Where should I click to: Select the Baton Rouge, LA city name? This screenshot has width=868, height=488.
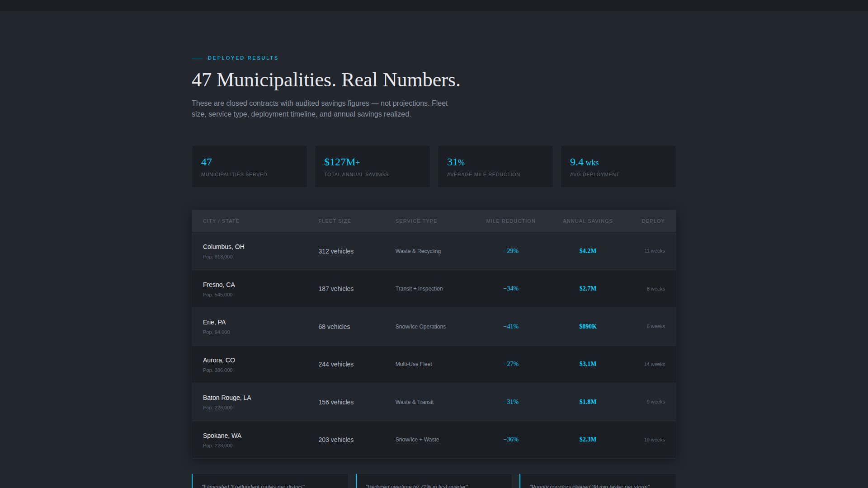coord(227,398)
